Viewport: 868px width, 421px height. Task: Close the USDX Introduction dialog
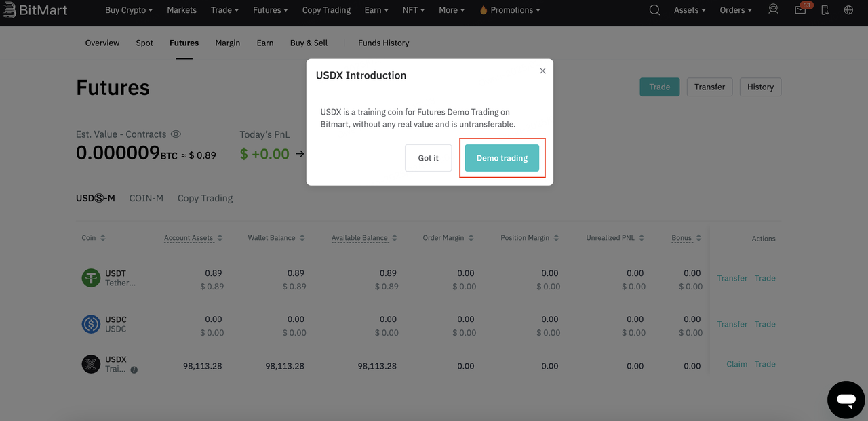(542, 71)
